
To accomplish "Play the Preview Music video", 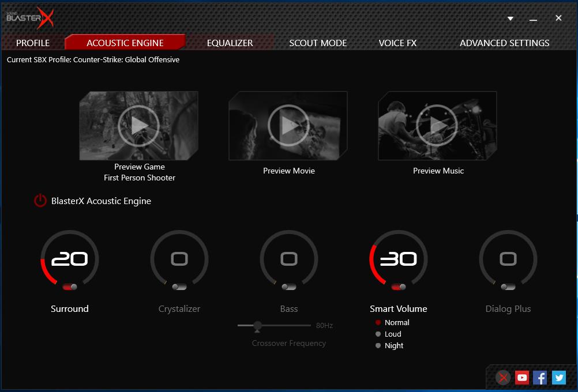I will (438, 126).
